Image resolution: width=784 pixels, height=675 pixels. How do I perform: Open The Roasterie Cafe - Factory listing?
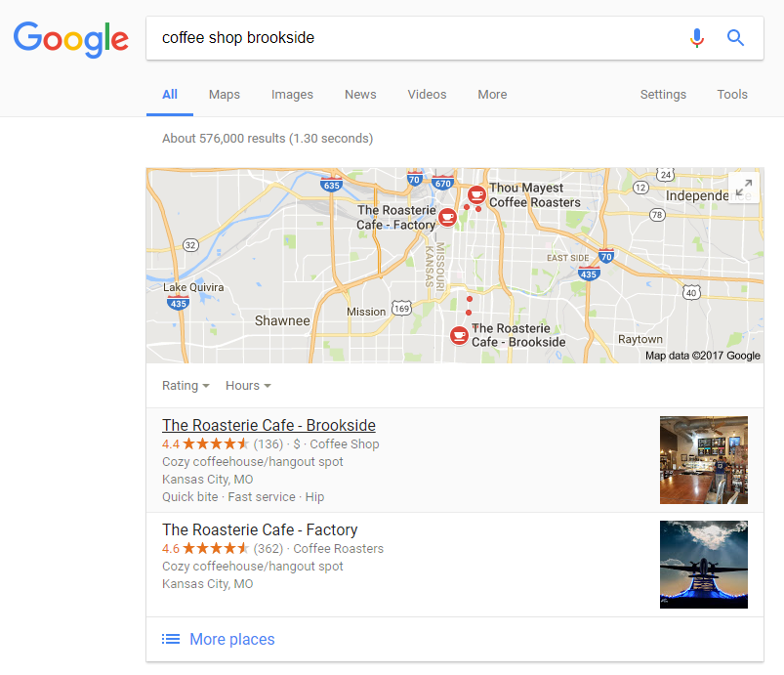point(260,529)
